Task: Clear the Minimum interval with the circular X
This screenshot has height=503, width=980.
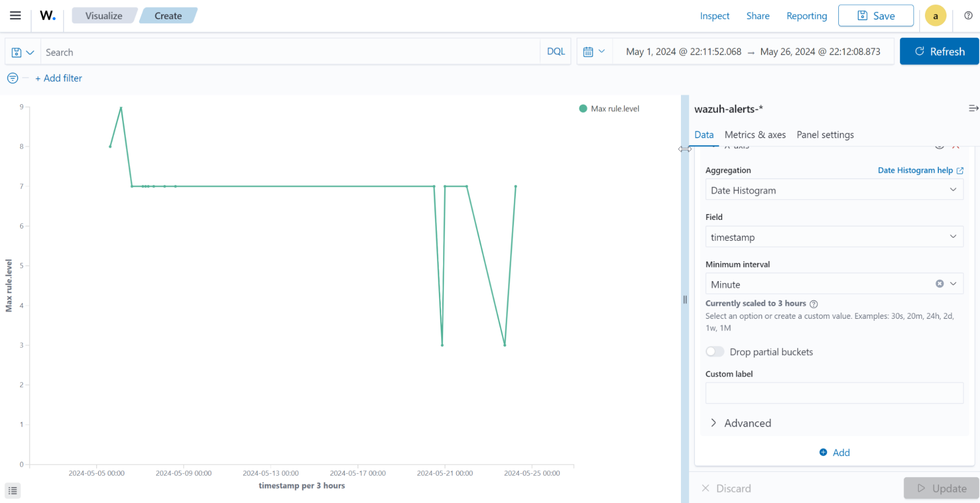Action: click(x=939, y=284)
